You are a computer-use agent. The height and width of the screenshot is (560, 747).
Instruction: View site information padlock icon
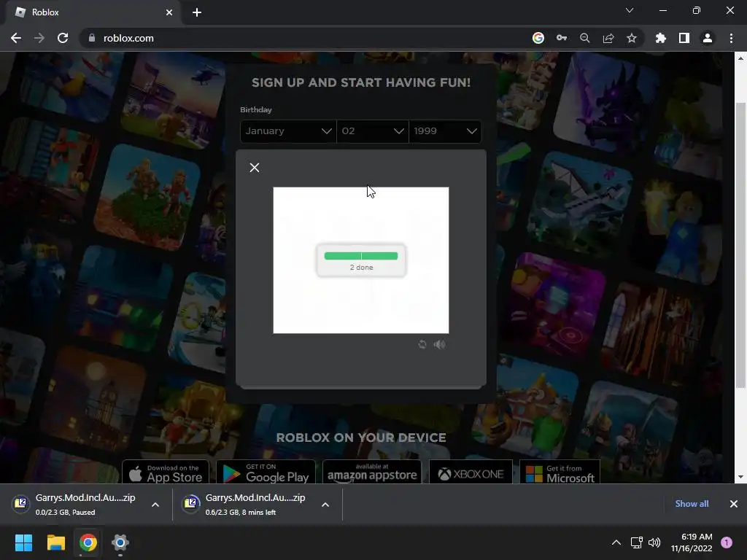(x=92, y=38)
